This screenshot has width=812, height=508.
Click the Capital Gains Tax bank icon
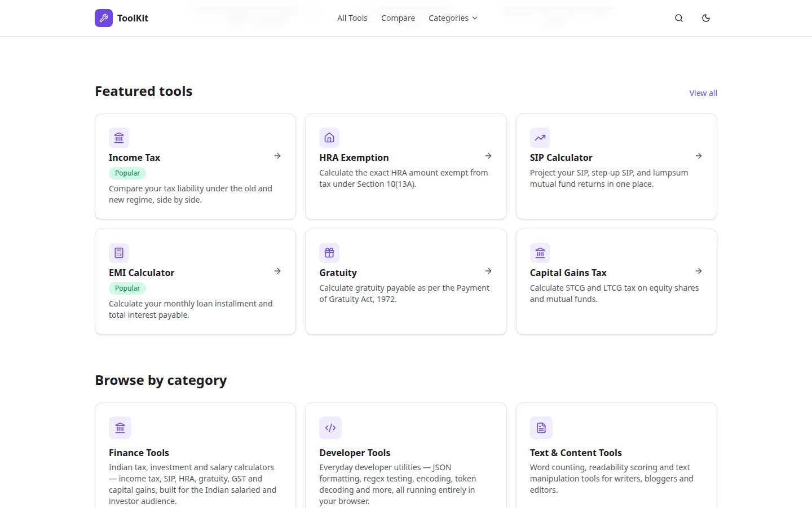click(x=540, y=253)
